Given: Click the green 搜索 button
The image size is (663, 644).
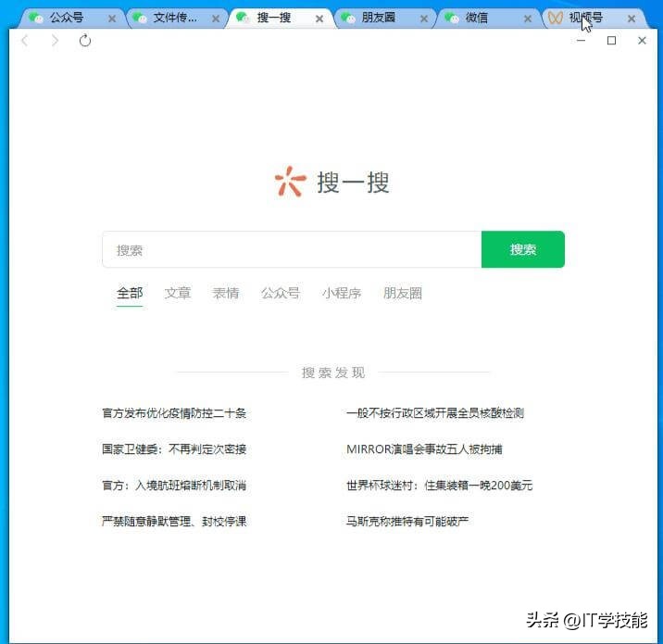Looking at the screenshot, I should 522,249.
